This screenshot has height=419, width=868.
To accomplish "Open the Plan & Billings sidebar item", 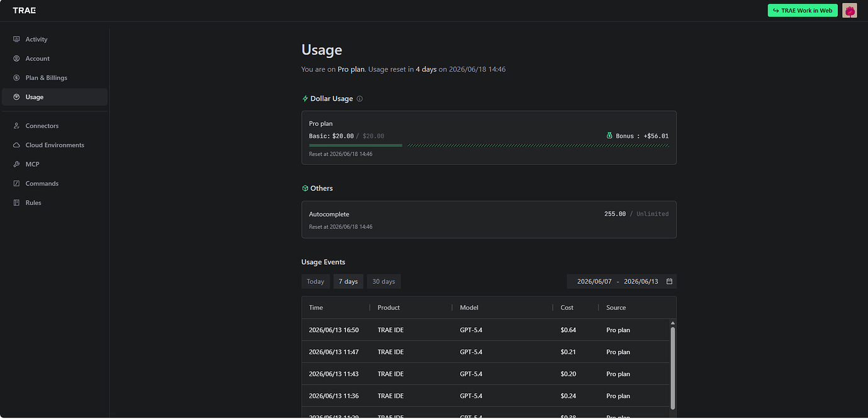I will coord(55,78).
